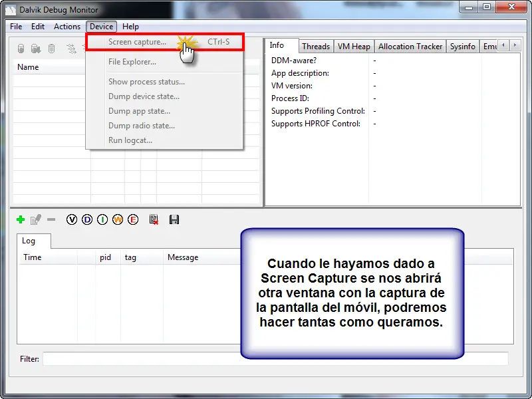
Task: Click the Cause GC trash can icon
Action: (51, 49)
